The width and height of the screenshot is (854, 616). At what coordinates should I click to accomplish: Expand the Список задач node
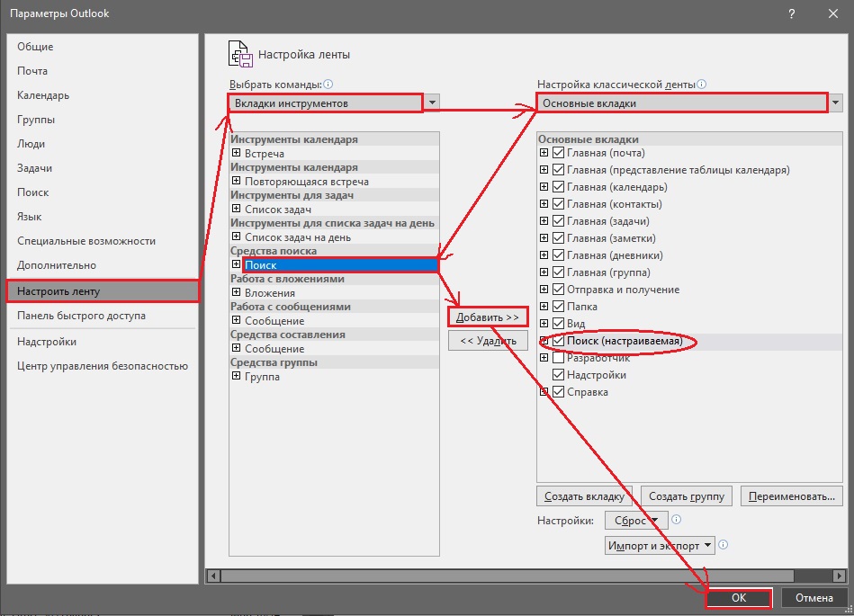[x=237, y=209]
